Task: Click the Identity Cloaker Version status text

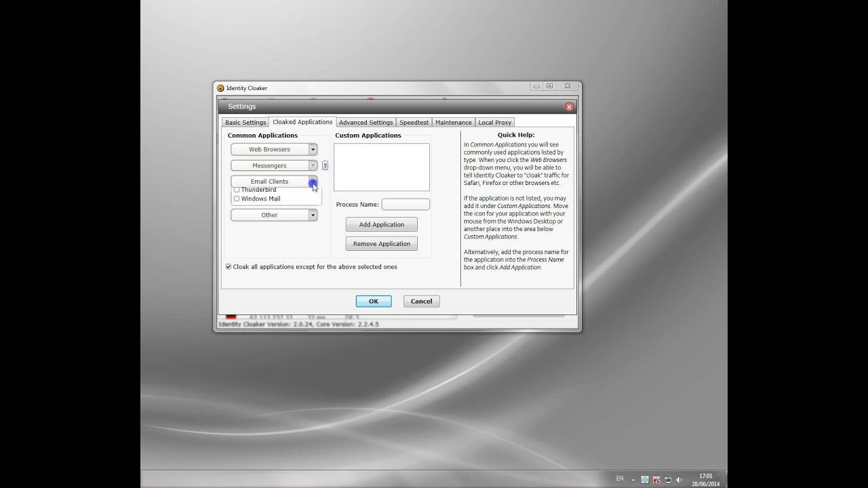Action: click(x=299, y=324)
